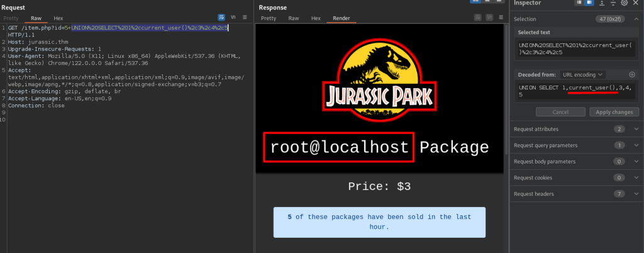This screenshot has width=644, height=253.
Task: Click the Apply changes button
Action: coord(613,112)
